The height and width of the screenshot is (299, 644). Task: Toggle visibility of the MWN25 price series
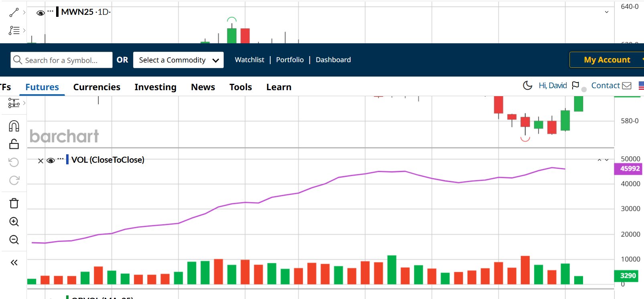(40, 13)
